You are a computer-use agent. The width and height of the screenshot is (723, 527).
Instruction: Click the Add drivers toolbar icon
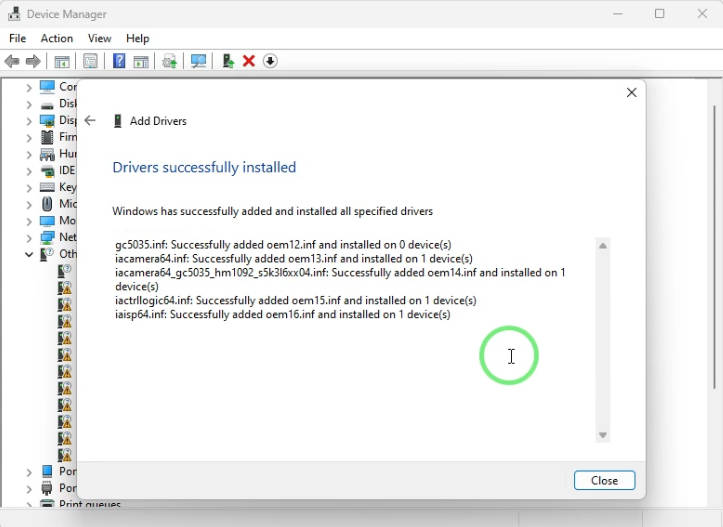228,61
